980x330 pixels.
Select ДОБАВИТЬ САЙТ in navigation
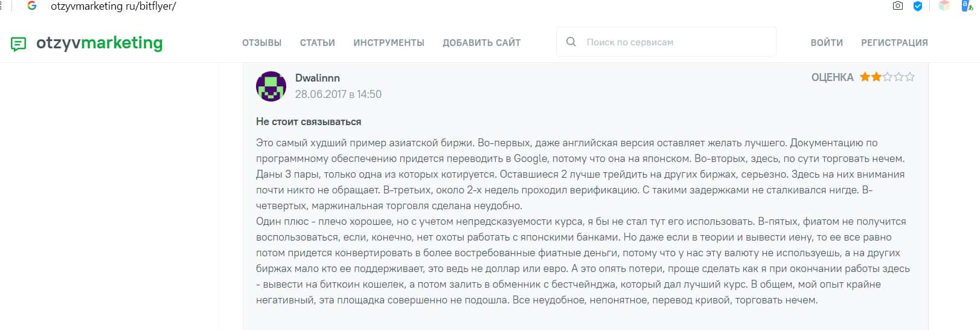[481, 43]
